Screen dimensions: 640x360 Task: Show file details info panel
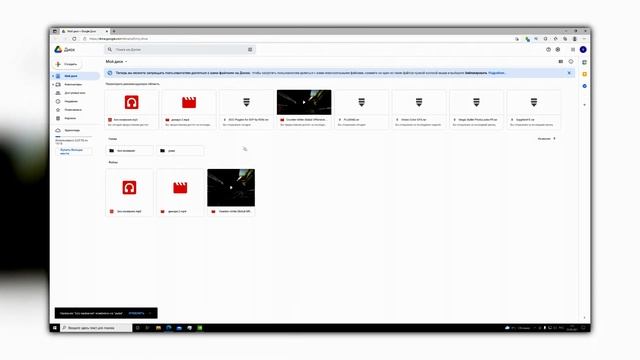point(571,62)
